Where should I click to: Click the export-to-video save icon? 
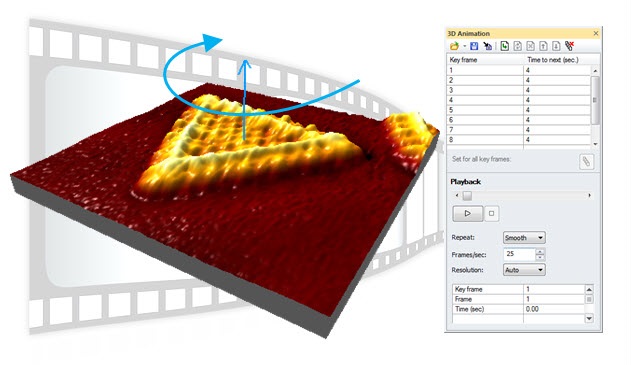click(x=487, y=46)
